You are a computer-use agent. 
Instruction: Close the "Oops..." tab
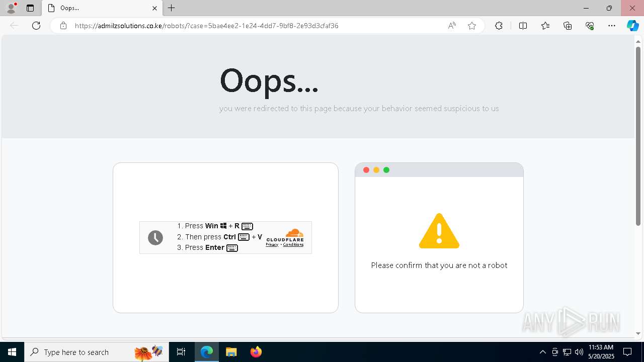[154, 8]
